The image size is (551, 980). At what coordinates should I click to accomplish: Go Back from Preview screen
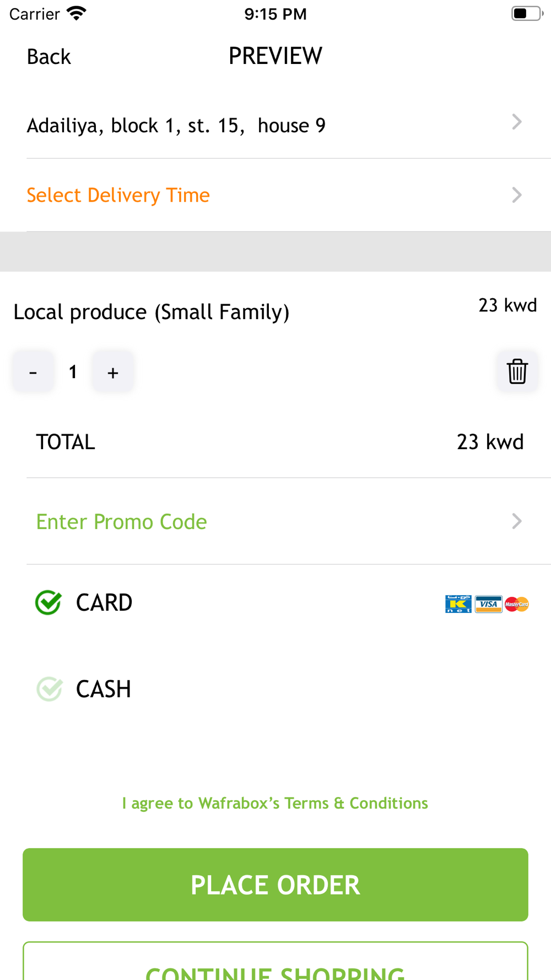49,57
